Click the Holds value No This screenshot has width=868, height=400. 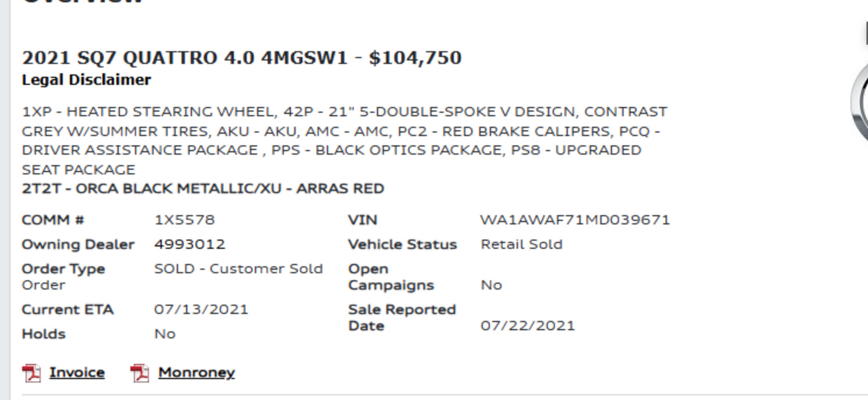tap(165, 334)
